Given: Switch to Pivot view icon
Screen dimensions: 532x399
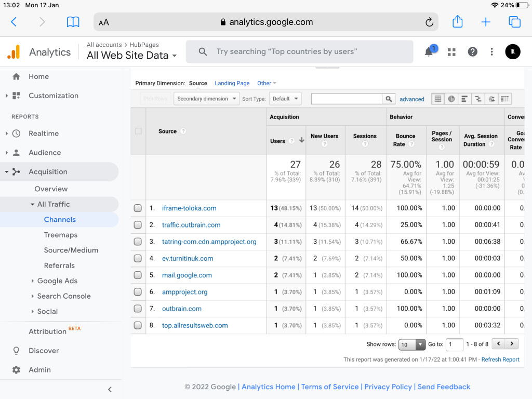Looking at the screenshot, I should pyautogui.click(x=505, y=99).
